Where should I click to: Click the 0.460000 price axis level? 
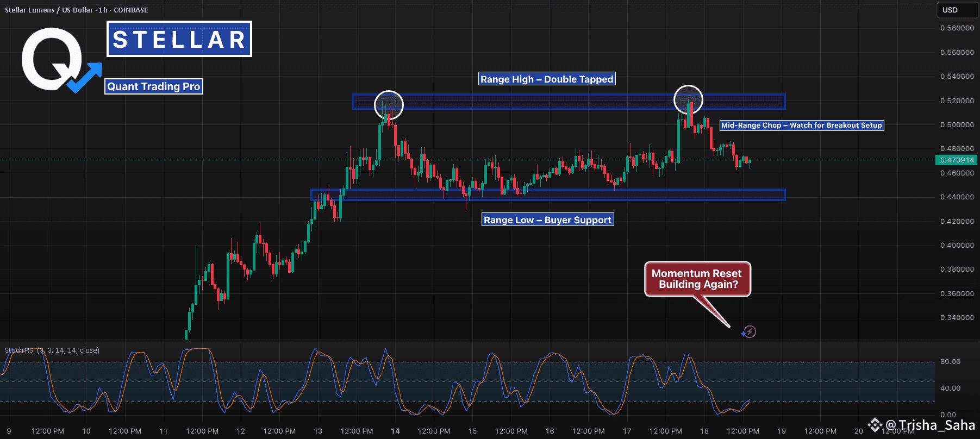(x=957, y=173)
